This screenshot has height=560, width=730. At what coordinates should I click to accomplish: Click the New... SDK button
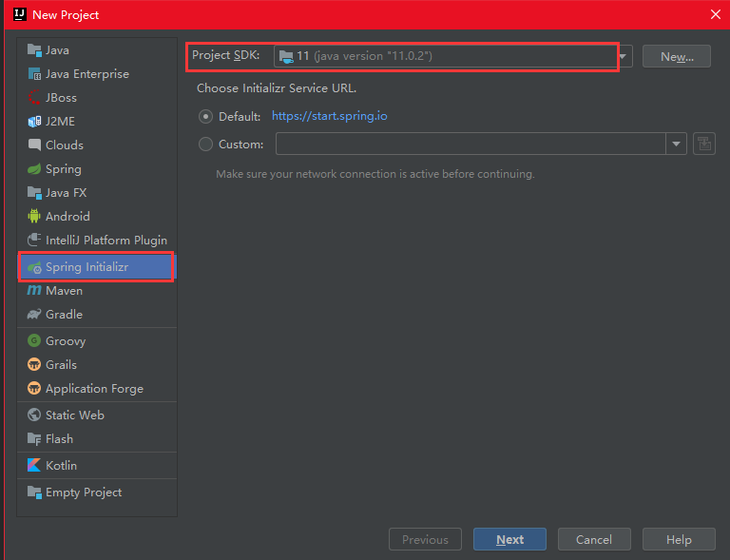(677, 56)
